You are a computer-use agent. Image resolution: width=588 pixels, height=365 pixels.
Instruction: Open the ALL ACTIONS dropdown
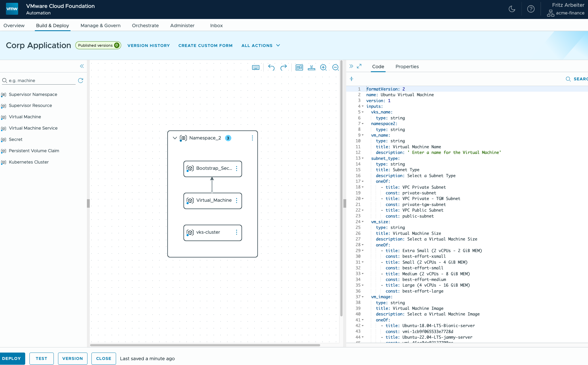pos(260,46)
